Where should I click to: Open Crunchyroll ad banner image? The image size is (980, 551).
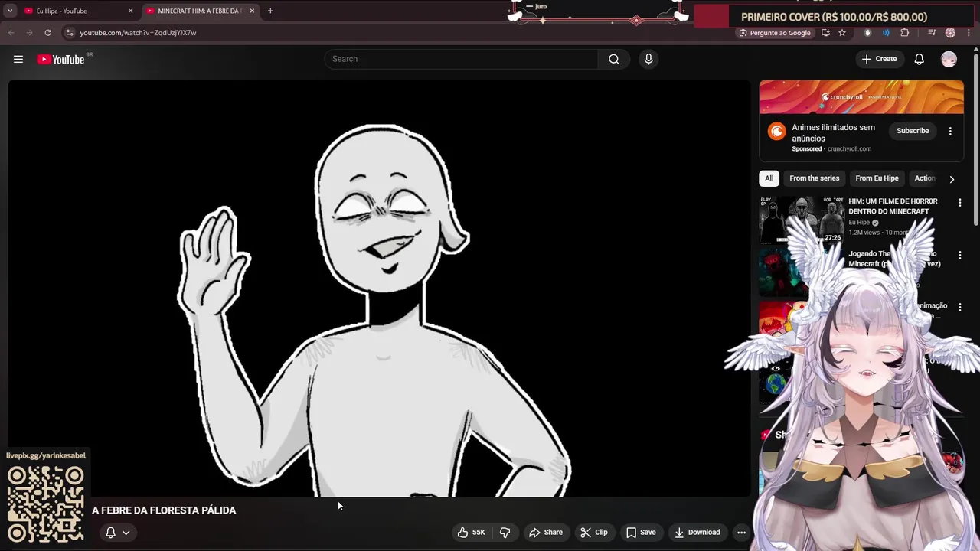pyautogui.click(x=861, y=97)
